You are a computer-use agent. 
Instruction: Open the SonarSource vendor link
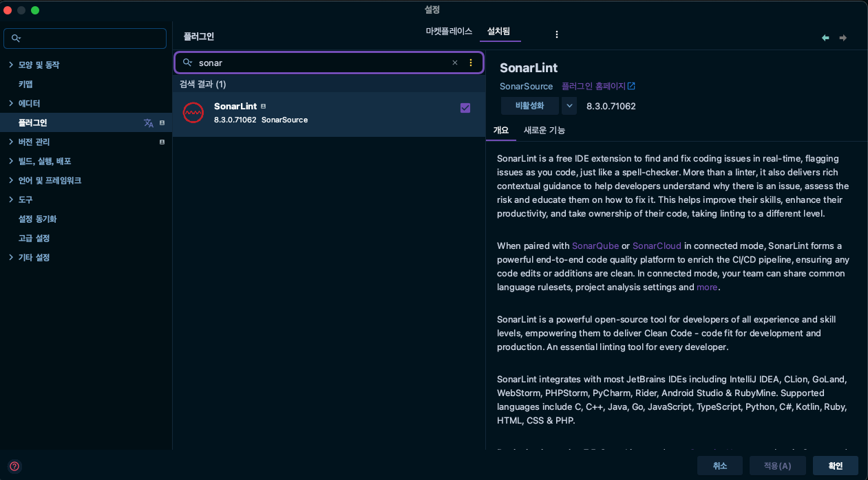(526, 86)
